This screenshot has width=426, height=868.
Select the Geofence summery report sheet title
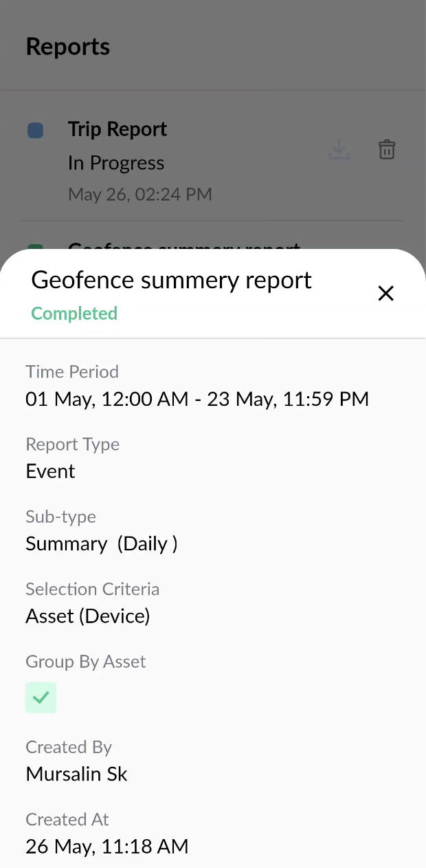172,280
